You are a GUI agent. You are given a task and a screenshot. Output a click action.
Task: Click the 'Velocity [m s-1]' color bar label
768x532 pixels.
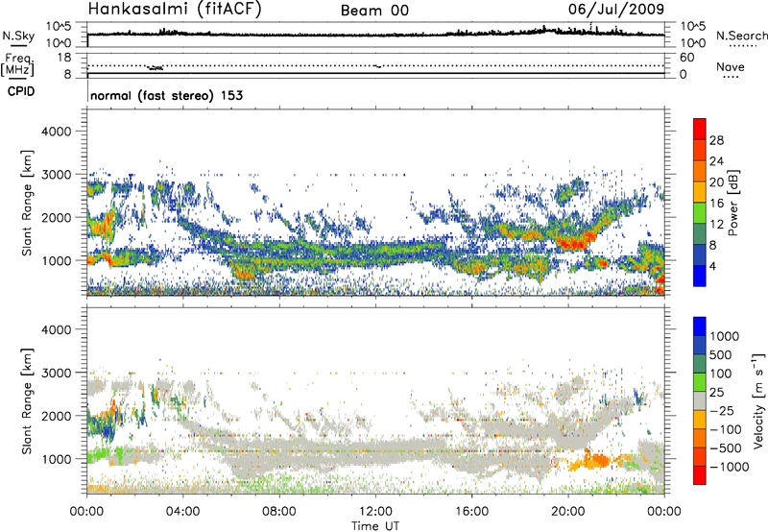pos(758,400)
